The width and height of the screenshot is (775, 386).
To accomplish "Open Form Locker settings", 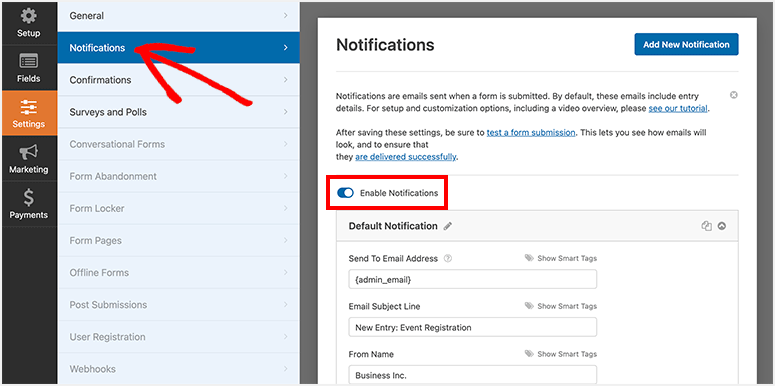I will (x=178, y=209).
